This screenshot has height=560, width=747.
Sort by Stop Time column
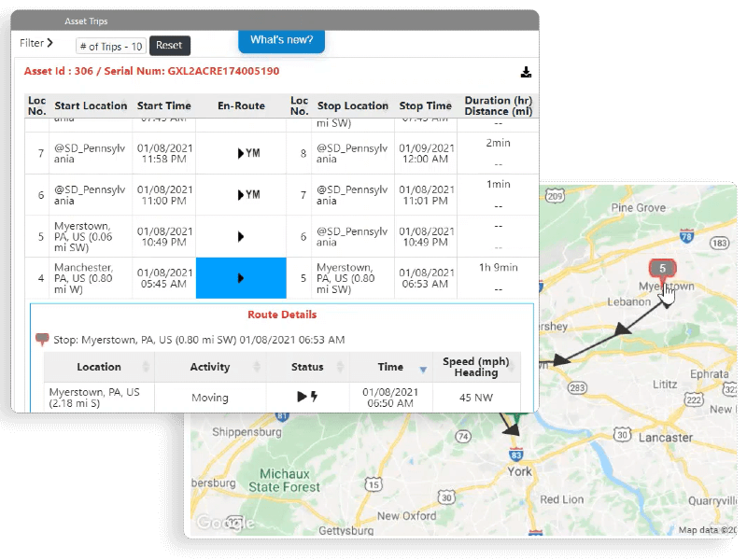point(425,105)
